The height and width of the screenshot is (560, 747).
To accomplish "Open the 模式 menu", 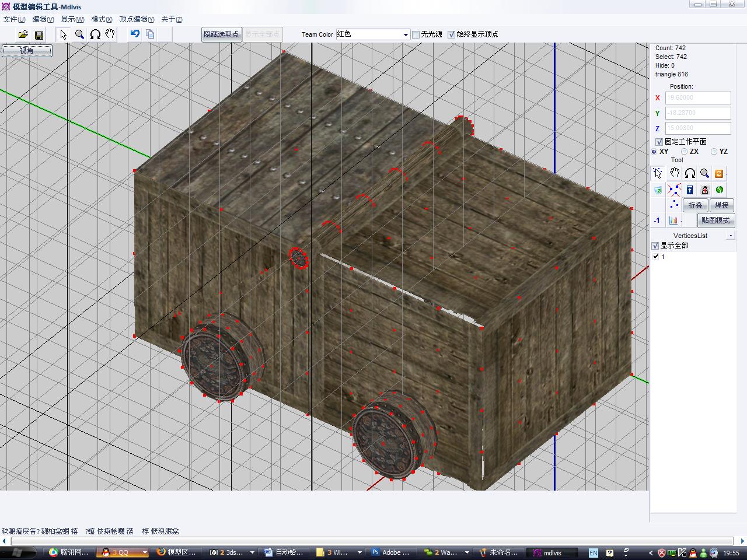I will tap(102, 19).
